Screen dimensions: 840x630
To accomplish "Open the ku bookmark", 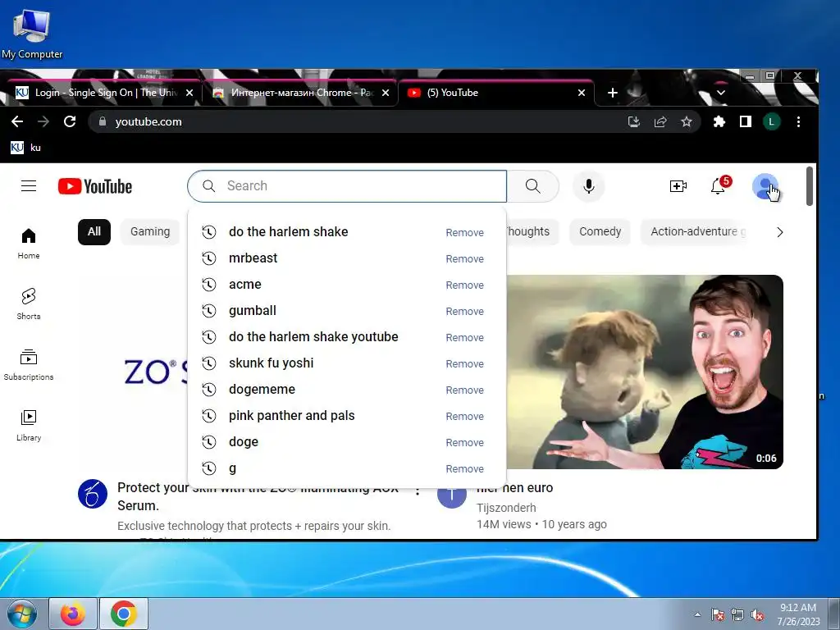I will click(x=25, y=148).
